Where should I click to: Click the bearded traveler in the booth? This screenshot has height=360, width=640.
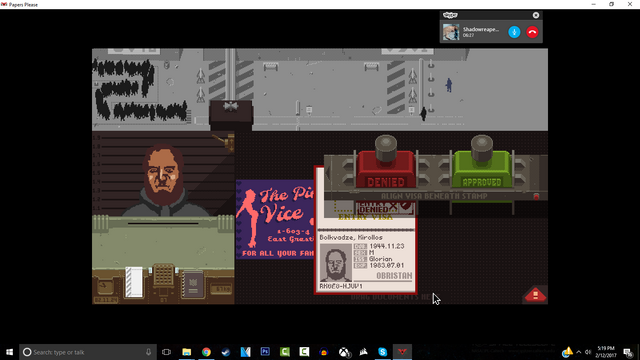tap(163, 180)
